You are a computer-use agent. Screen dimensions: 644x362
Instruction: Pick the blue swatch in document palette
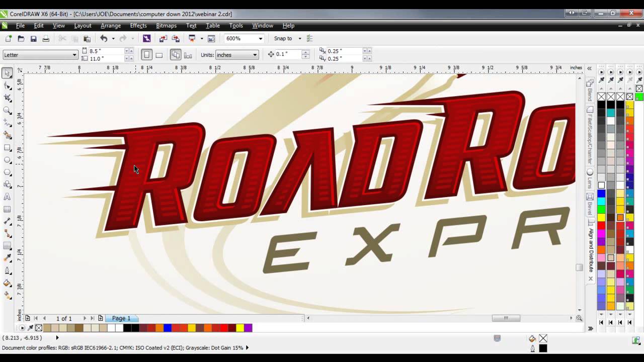(168, 328)
